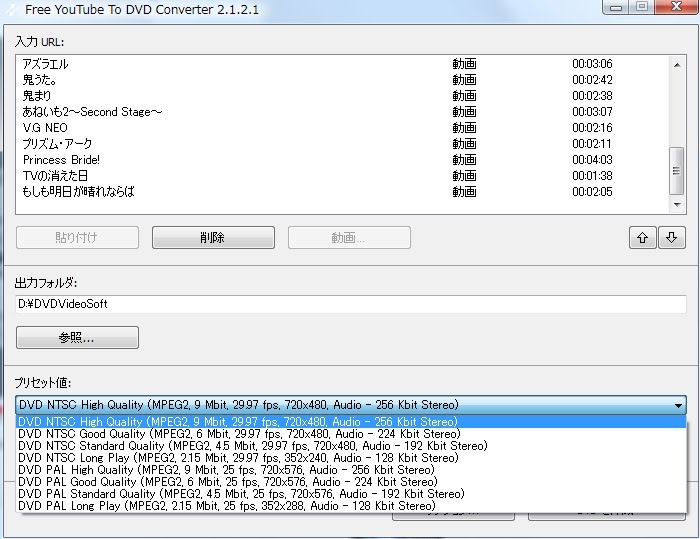700x539 pixels.
Task: Choose DVD NTSC Good Quality preset
Action: pos(351,434)
